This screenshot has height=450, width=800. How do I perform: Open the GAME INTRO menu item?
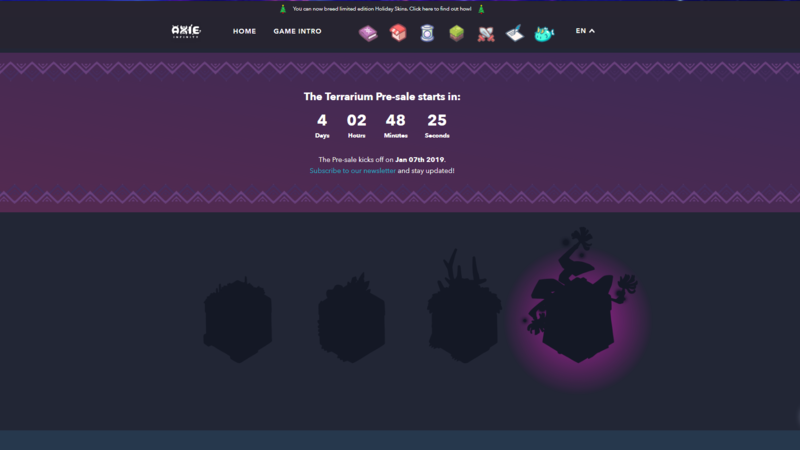click(x=297, y=31)
